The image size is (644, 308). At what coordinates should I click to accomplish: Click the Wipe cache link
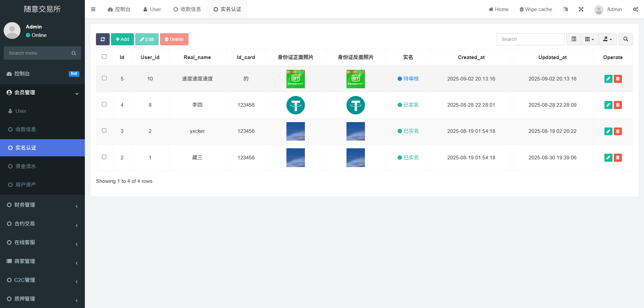tap(536, 9)
